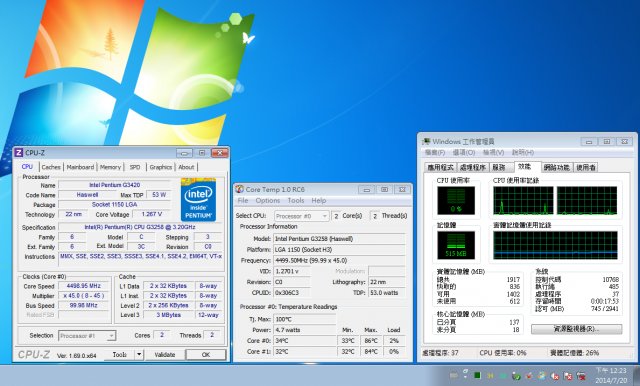
Task: Open the 檢視(V) menu in Task Manager
Action: [493, 152]
